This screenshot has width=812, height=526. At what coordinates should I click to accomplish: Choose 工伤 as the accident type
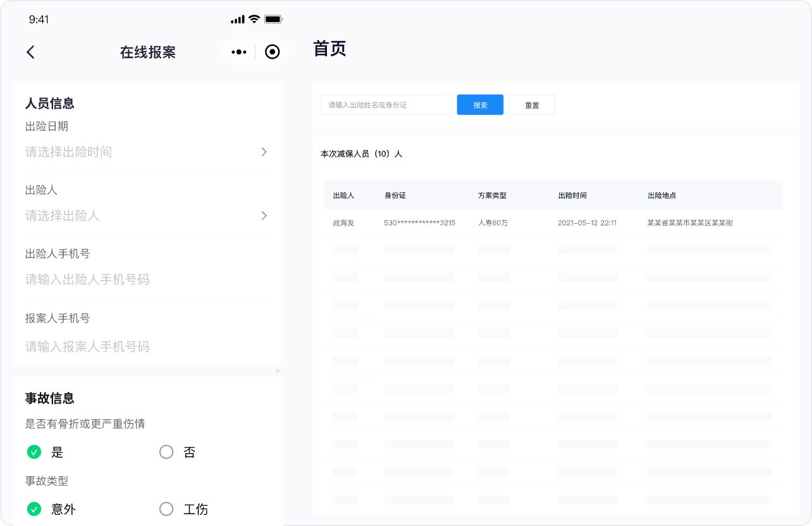click(x=166, y=509)
